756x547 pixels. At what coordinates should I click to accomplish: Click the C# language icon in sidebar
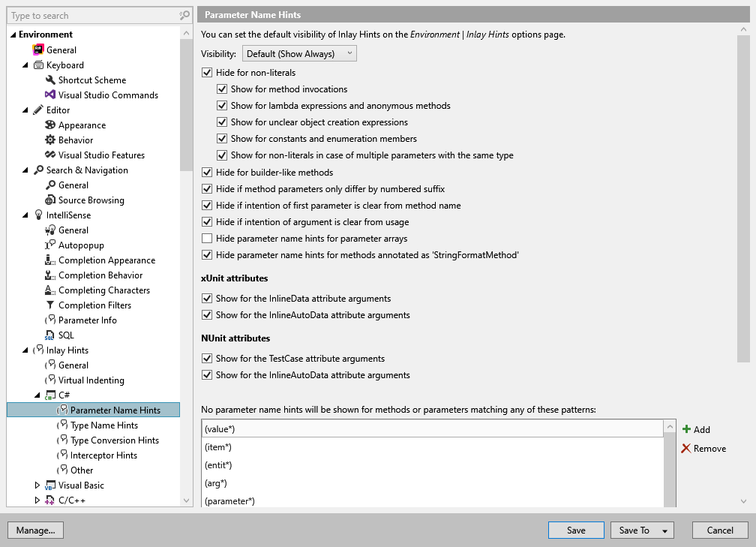(x=52, y=395)
